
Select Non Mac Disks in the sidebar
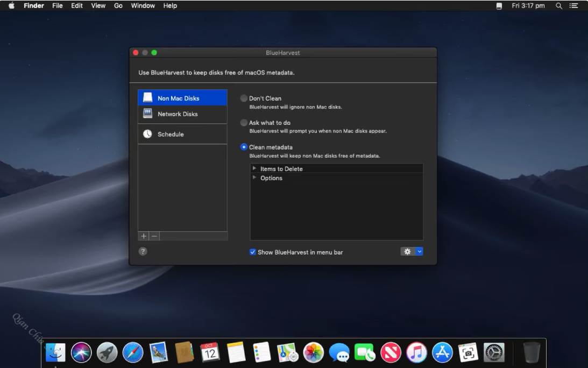click(182, 98)
